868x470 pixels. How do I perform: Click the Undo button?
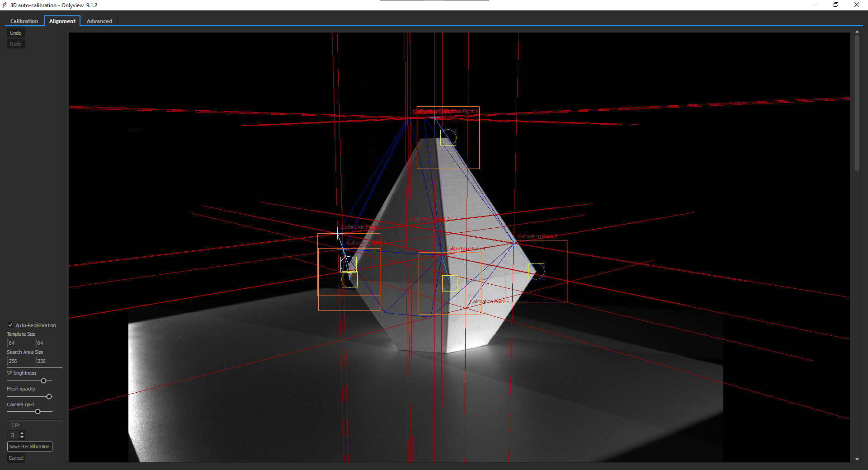16,33
